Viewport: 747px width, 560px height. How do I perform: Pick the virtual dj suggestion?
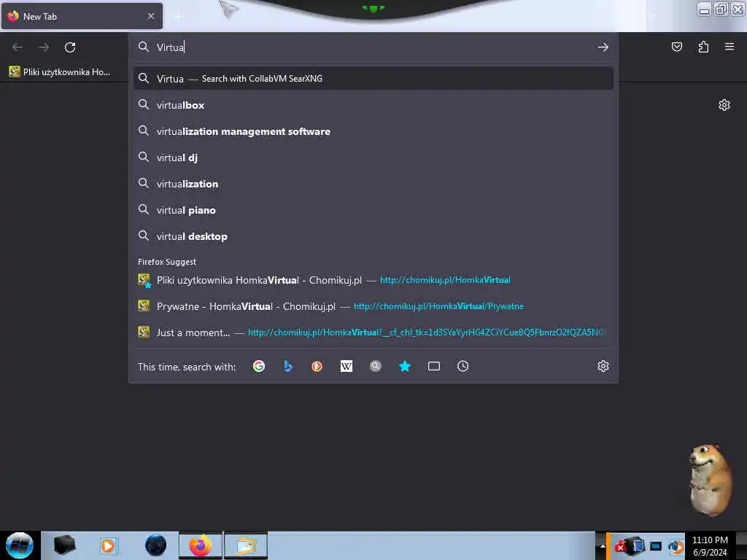(373, 157)
